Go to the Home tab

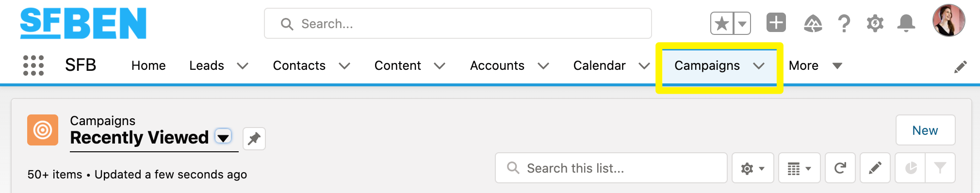click(148, 65)
